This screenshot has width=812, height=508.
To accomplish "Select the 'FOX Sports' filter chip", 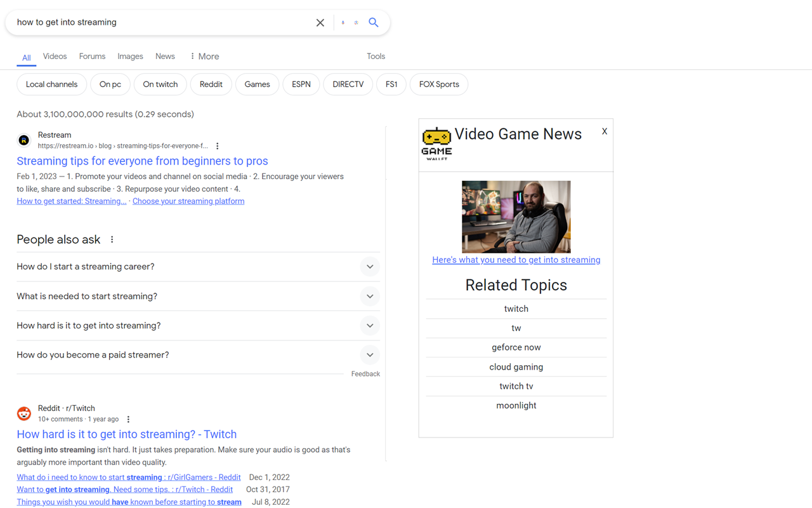I will coord(439,84).
